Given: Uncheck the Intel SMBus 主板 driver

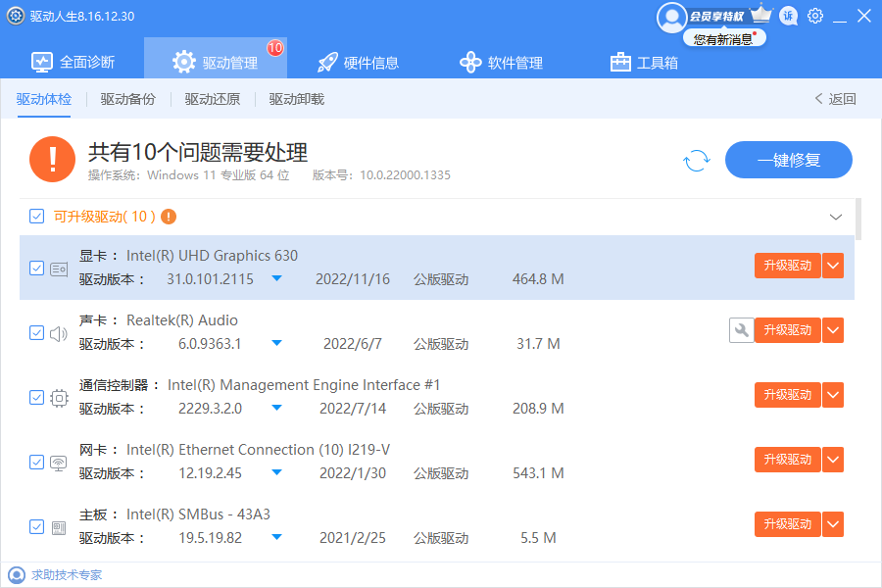Looking at the screenshot, I should [x=37, y=524].
